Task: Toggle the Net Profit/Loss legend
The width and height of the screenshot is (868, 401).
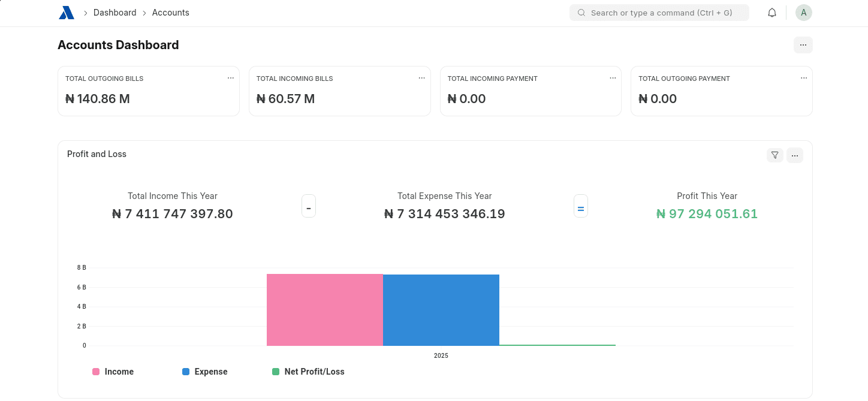Action: [309, 372]
